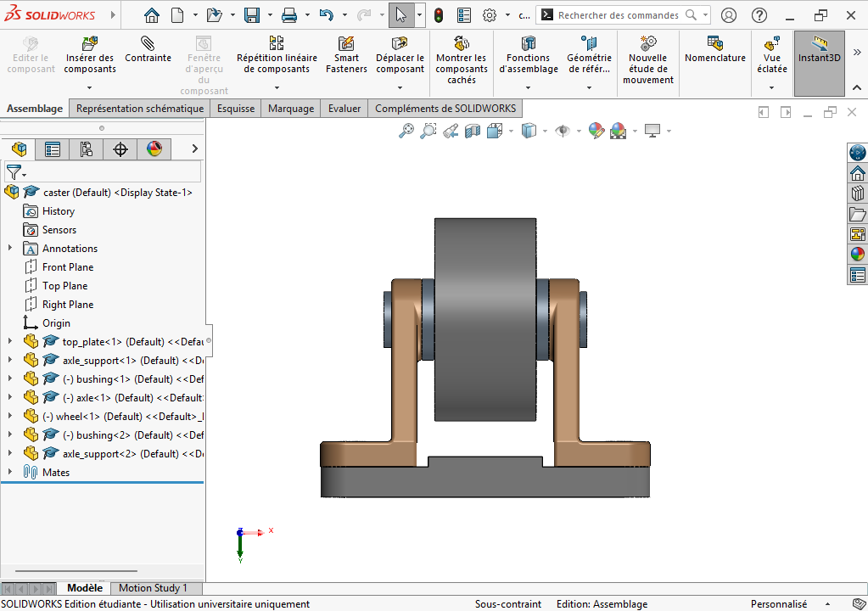868x611 pixels.
Task: Click the Edit Appearance icon
Action: click(x=596, y=132)
